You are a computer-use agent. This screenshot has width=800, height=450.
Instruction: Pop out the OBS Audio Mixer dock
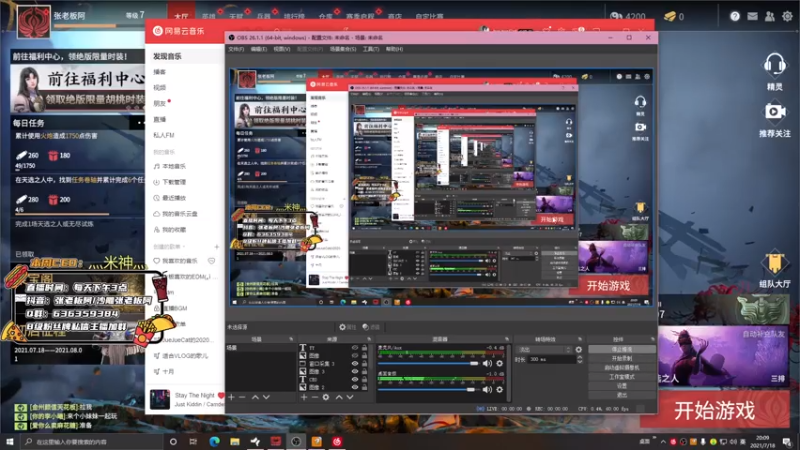pos(506,339)
